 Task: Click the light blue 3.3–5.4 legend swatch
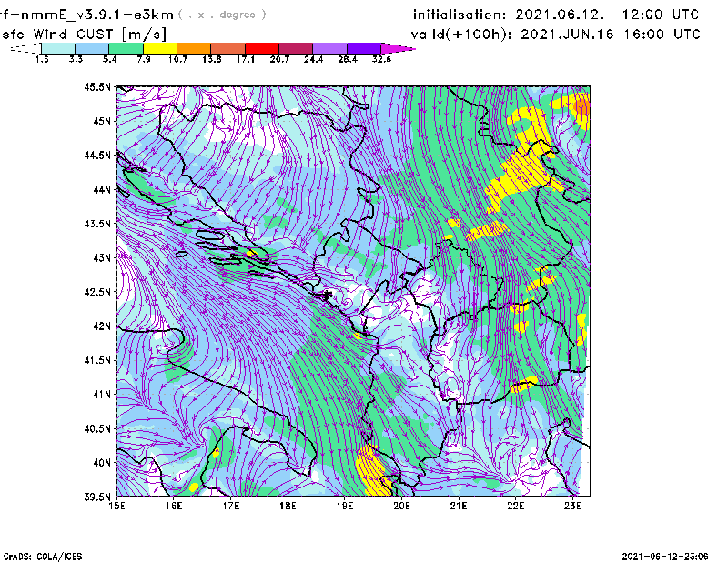point(92,48)
